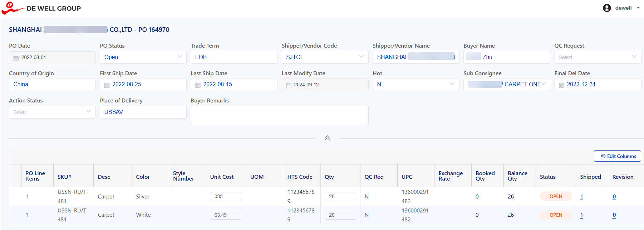
Task: Open calendar icon in First Ship Date
Action: tap(107, 85)
